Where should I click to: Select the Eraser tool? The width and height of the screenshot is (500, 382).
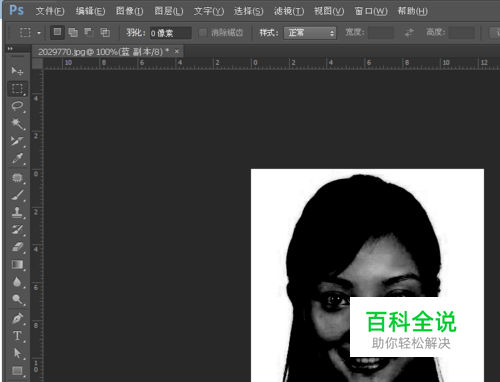click(x=17, y=247)
